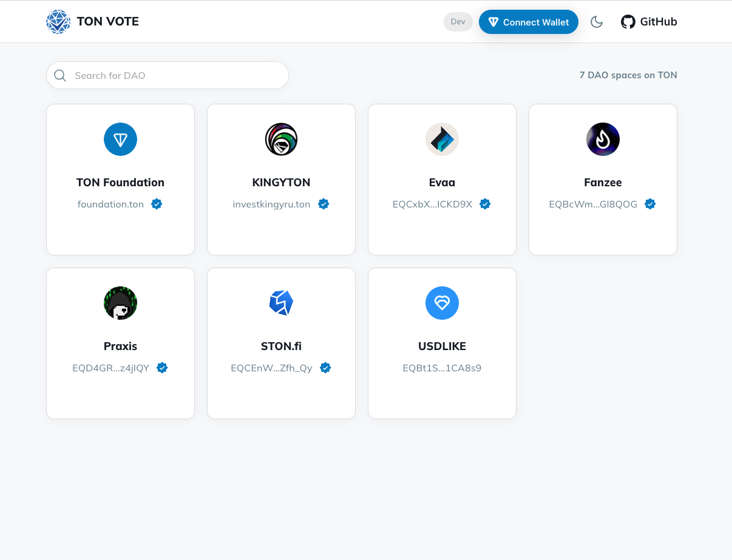Click the Connect Wallet button
The image size is (732, 560).
point(529,22)
